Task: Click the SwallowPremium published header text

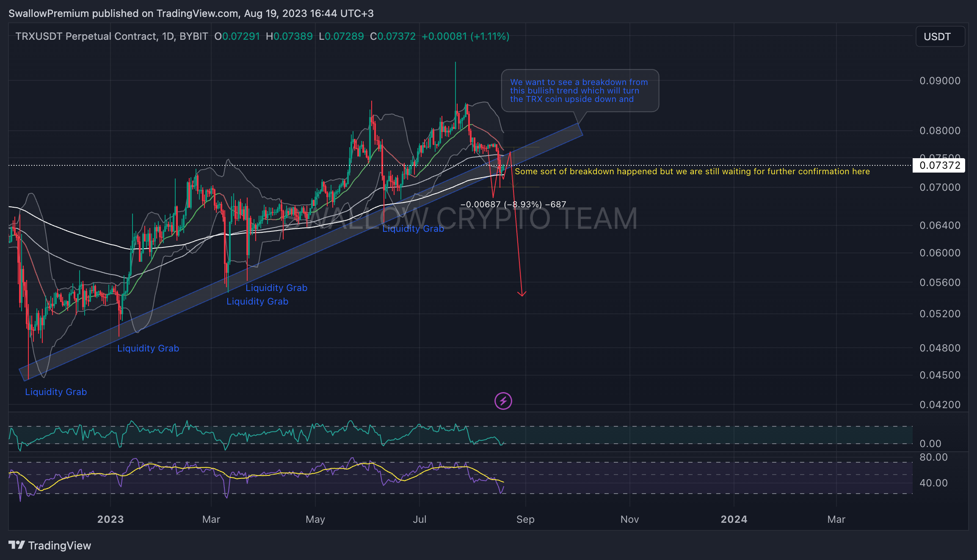Action: pyautogui.click(x=191, y=14)
